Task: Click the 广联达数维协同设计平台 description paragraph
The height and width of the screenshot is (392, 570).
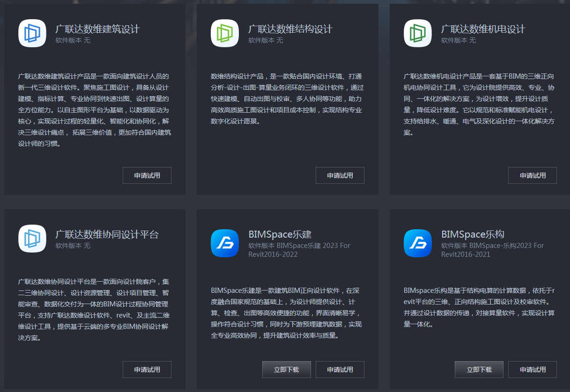Action: coord(95,310)
